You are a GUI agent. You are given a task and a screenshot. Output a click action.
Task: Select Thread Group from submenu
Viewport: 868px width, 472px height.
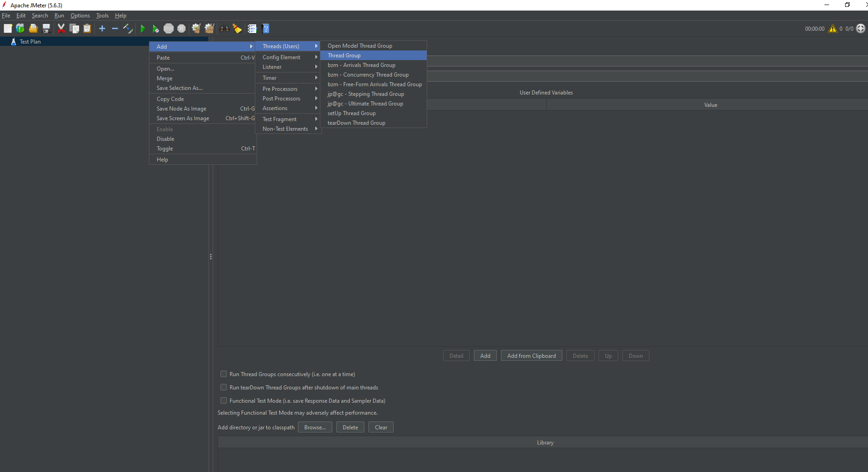374,55
